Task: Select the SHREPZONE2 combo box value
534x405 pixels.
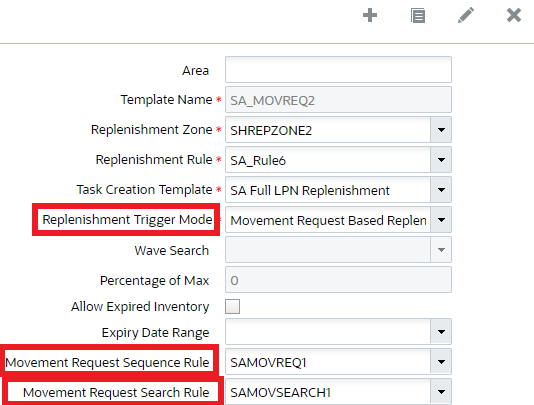Action: (x=328, y=130)
